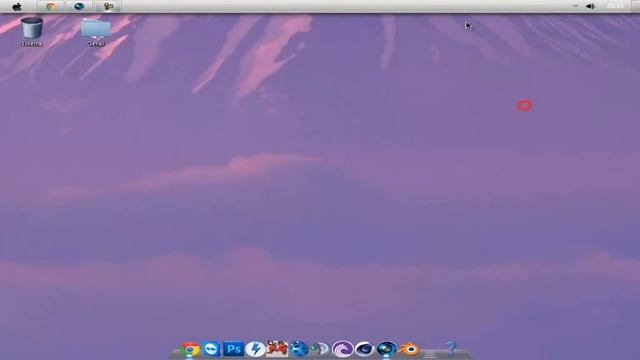Launch Blender from the dock

409,349
